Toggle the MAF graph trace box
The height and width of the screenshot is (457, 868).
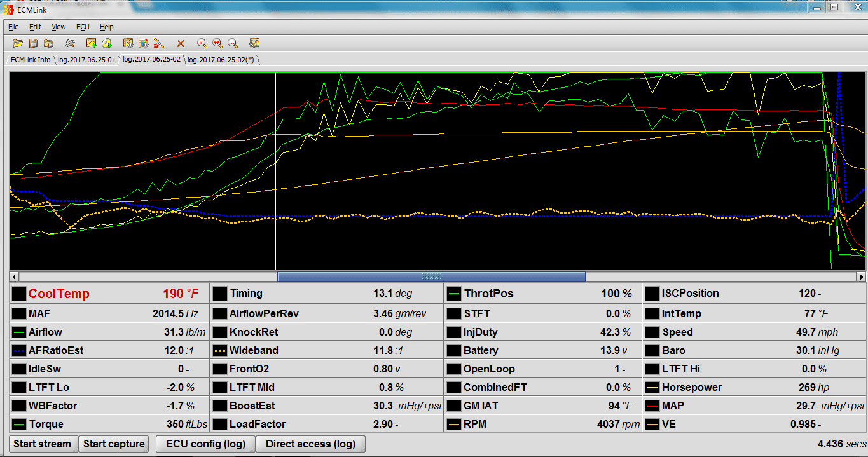point(18,313)
